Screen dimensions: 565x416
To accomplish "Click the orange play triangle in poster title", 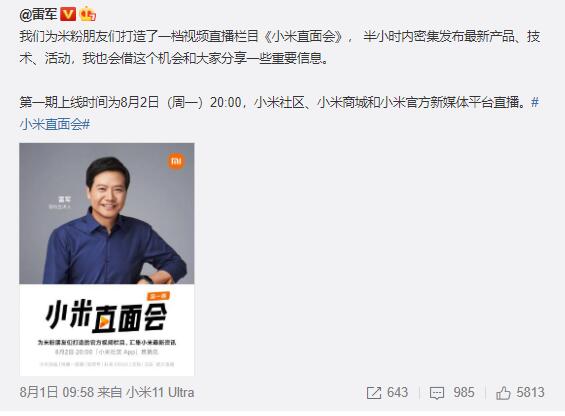I will pos(102,324).
